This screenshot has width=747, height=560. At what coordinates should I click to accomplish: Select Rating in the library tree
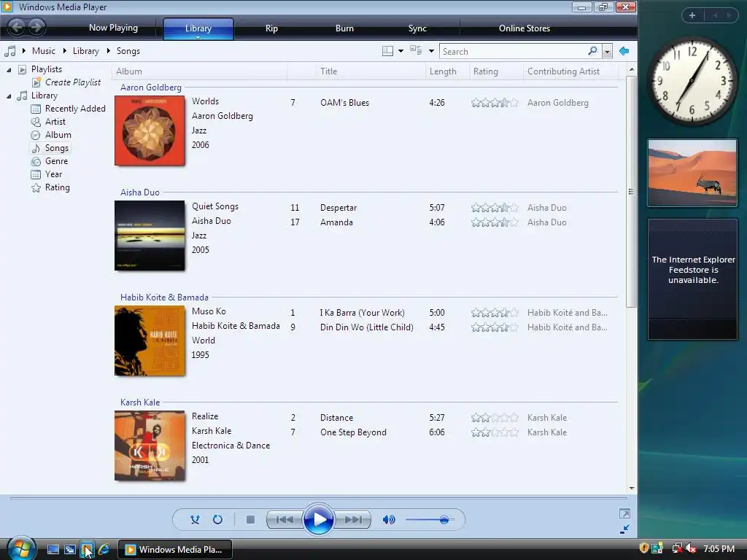(x=57, y=187)
